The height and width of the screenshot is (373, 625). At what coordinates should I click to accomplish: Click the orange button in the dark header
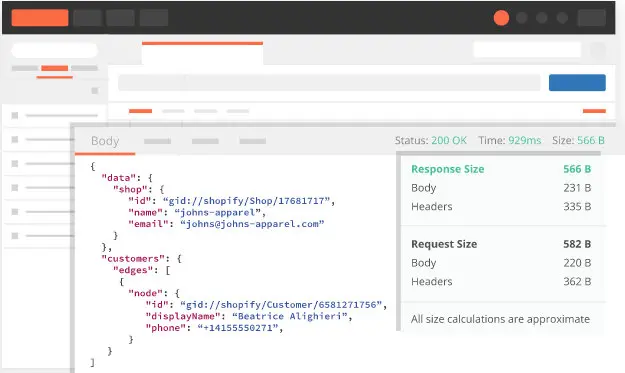(x=40, y=18)
